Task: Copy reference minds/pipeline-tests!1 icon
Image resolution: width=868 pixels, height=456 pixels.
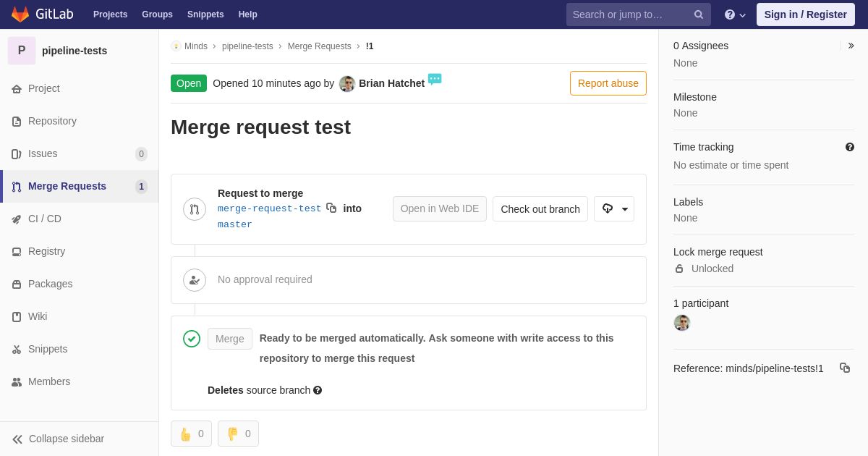Action: [845, 368]
